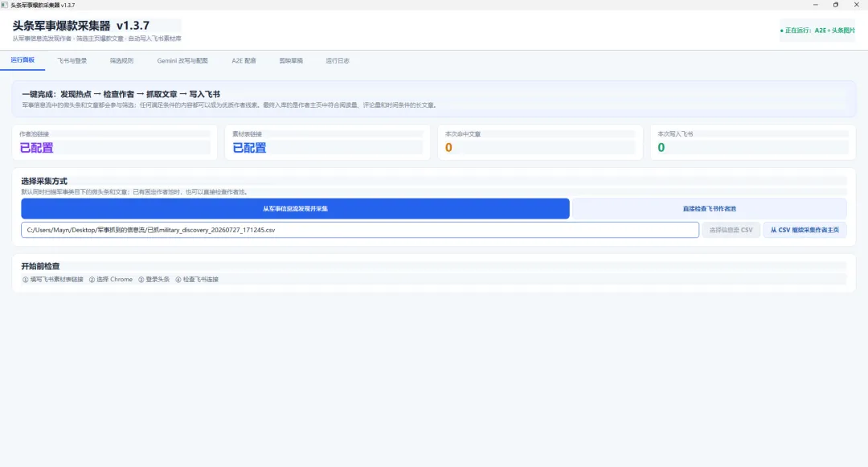The width and height of the screenshot is (868, 467).
Task: Close the application window
Action: (857, 5)
